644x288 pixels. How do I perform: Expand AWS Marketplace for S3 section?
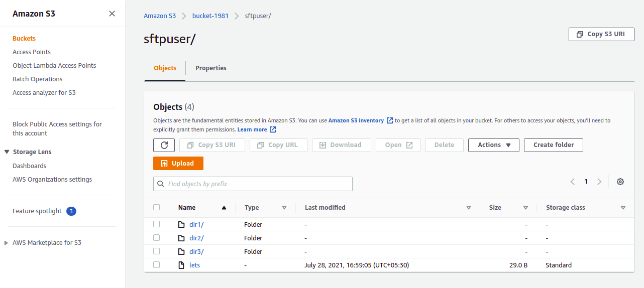click(x=7, y=243)
